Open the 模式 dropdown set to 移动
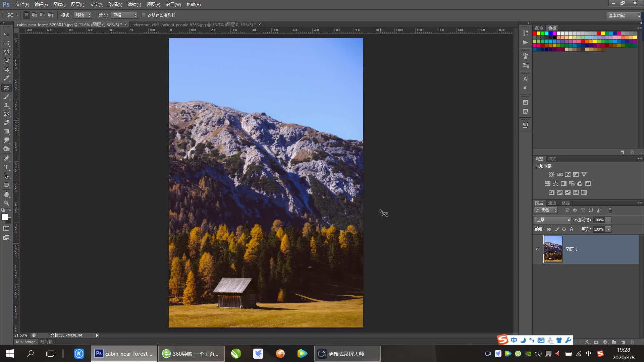Viewport: 644px width, 362px height. [83, 15]
